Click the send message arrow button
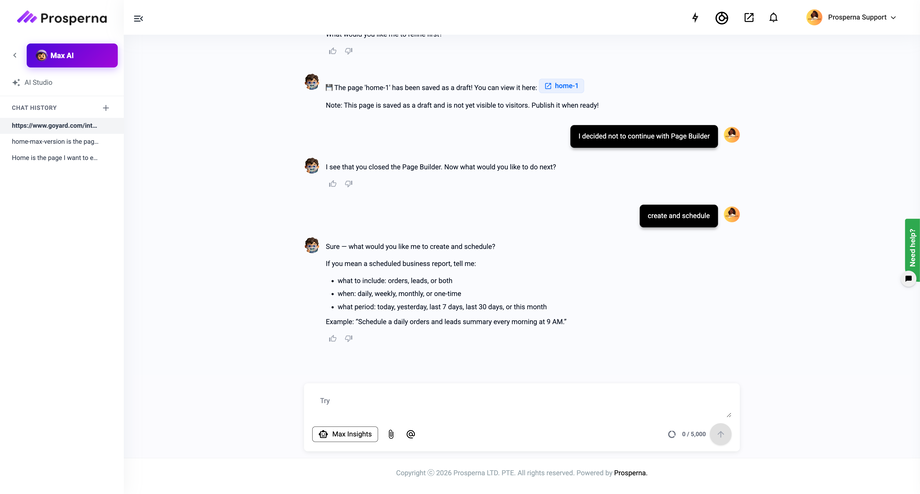The height and width of the screenshot is (494, 920). click(x=721, y=434)
